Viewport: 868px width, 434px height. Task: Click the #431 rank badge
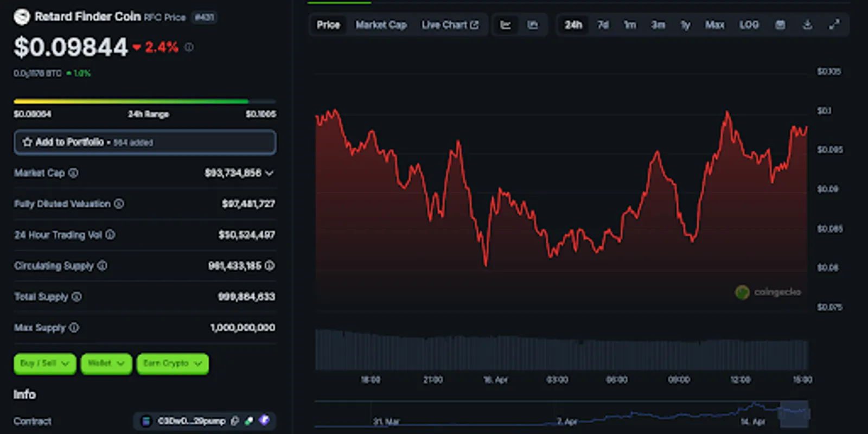click(x=205, y=17)
